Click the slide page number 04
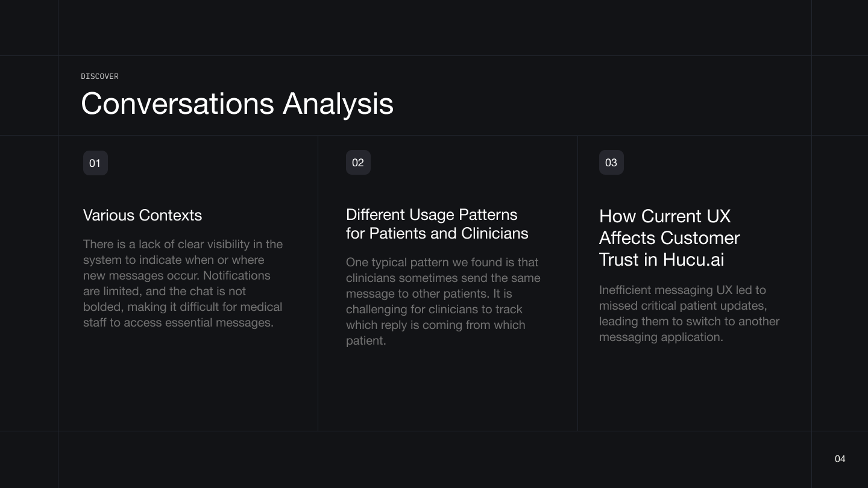This screenshot has width=868, height=488. [x=840, y=459]
